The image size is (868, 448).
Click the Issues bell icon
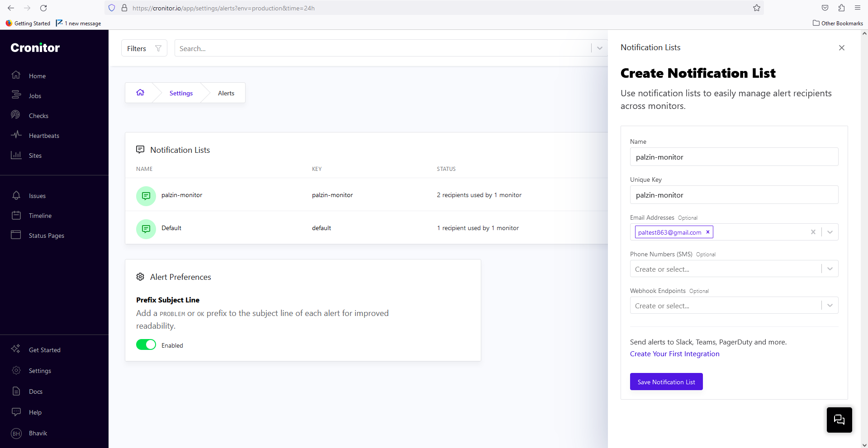(x=16, y=195)
